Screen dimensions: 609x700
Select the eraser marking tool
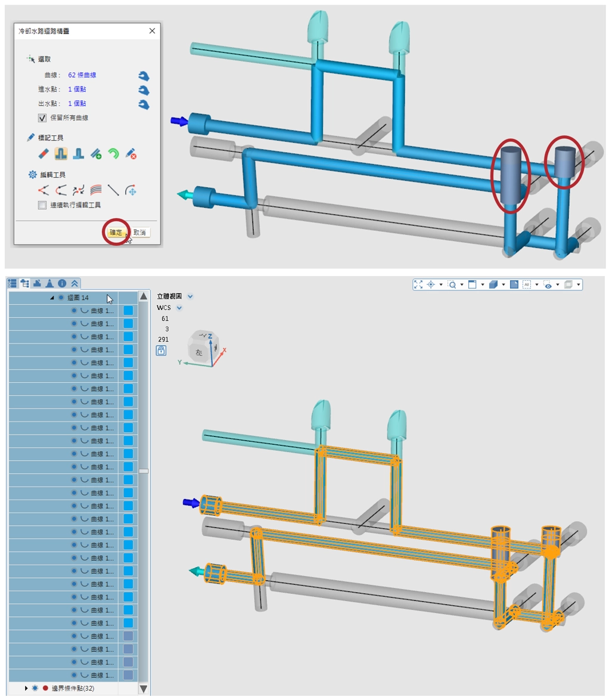pyautogui.click(x=43, y=154)
